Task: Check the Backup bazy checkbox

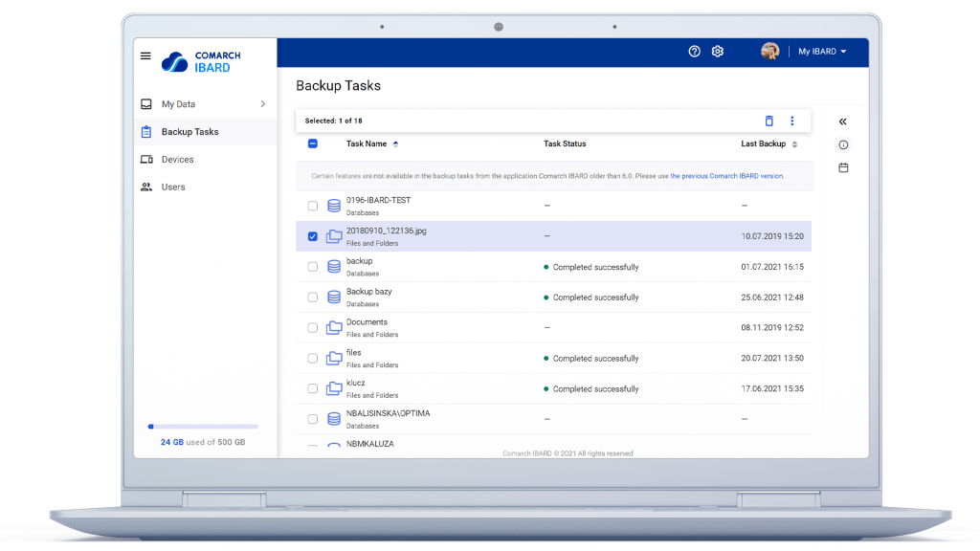Action: coord(313,298)
